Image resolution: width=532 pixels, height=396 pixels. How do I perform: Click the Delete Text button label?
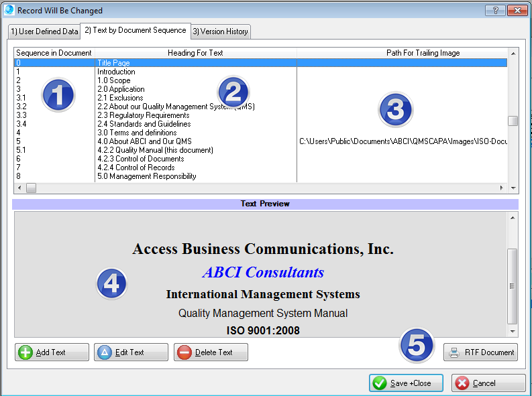(214, 352)
